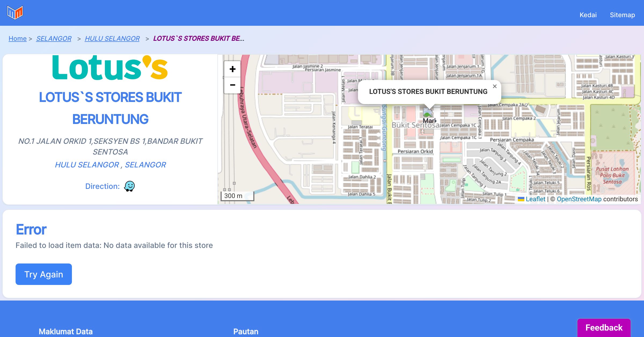Click SELANGOR link in store address
The image size is (644, 337).
click(x=145, y=165)
